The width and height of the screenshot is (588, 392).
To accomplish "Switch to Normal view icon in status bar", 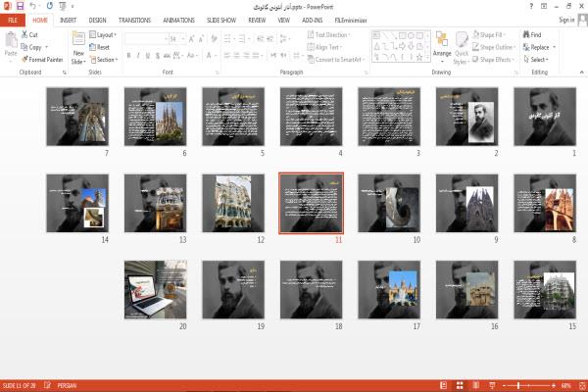I will [443, 385].
